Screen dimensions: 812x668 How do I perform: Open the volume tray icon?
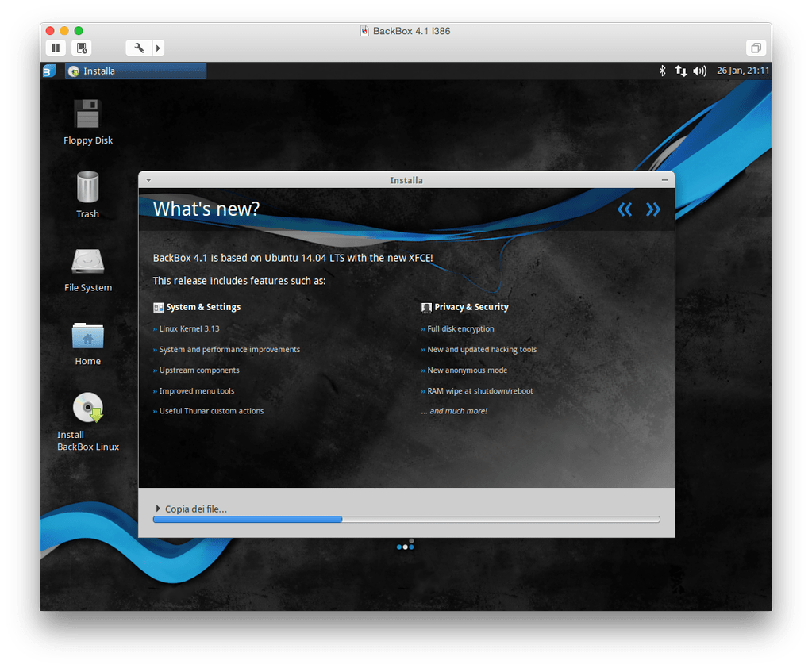[x=699, y=71]
